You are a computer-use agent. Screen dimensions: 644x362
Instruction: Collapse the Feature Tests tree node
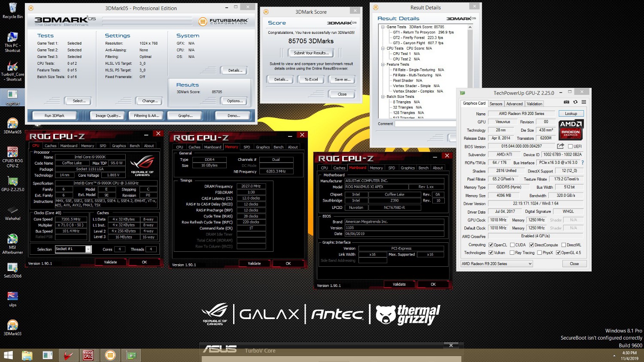(383, 64)
